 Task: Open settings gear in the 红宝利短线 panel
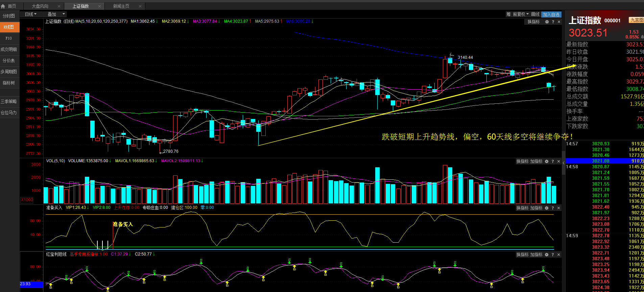tap(547, 255)
